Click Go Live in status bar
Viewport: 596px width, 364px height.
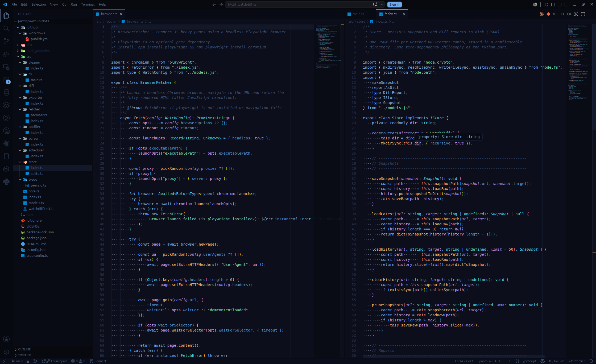557,361
